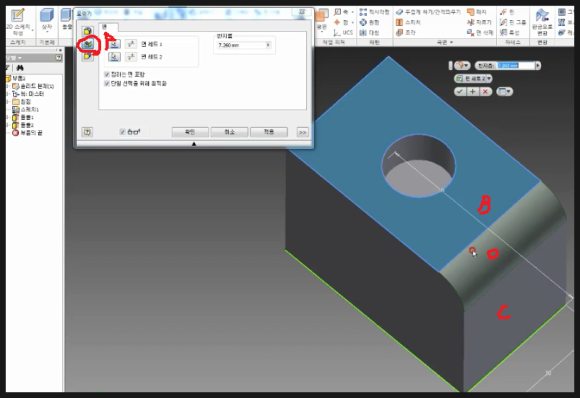Expand the fillet dialog with >> button
Screen dimensions: 580x398
point(303,132)
